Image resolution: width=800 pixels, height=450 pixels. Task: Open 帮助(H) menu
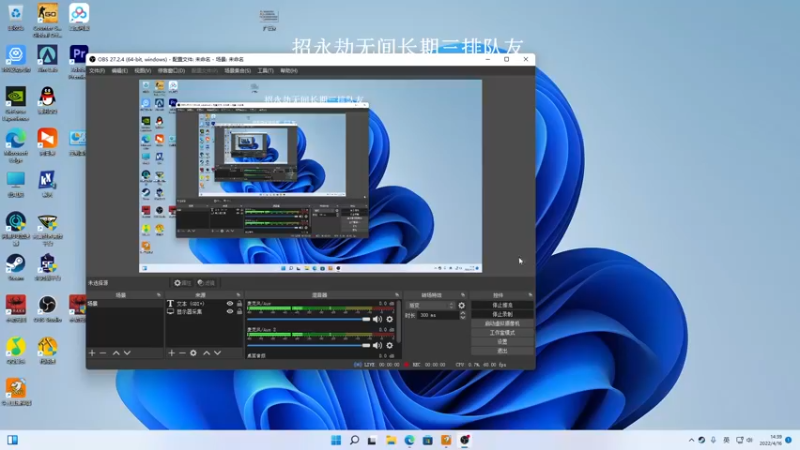(x=289, y=70)
